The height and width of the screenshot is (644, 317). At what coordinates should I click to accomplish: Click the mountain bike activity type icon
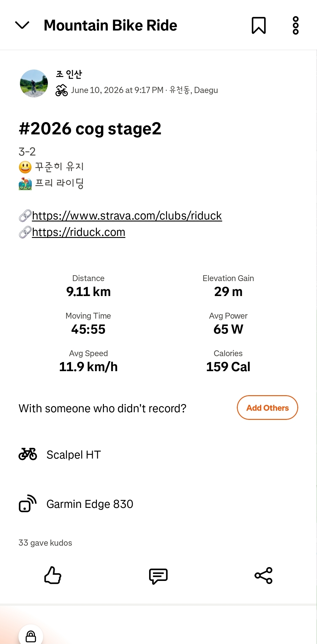pyautogui.click(x=62, y=90)
